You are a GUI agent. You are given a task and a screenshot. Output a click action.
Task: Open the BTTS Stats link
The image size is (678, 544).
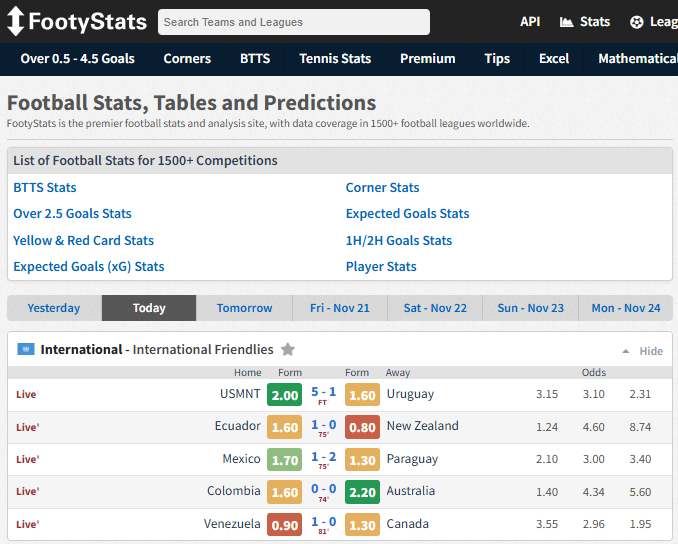pos(45,188)
